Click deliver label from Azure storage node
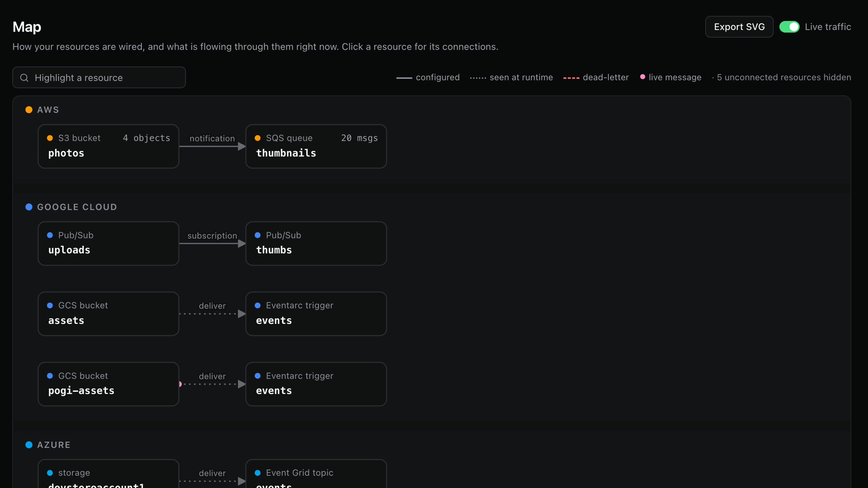 212,473
